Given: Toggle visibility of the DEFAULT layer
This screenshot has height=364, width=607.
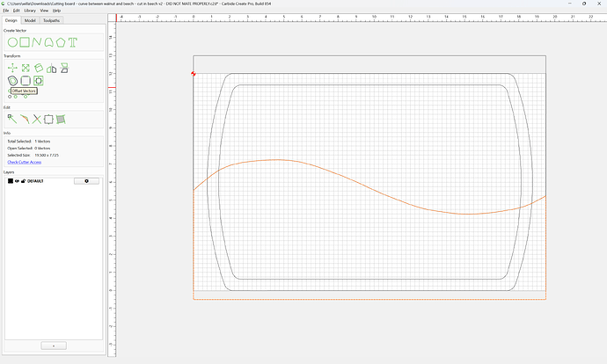Looking at the screenshot, I should point(17,181).
